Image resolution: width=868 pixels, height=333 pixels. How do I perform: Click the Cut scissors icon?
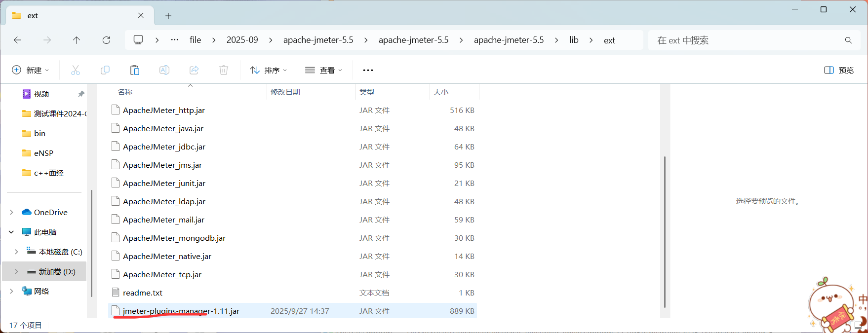pos(76,70)
